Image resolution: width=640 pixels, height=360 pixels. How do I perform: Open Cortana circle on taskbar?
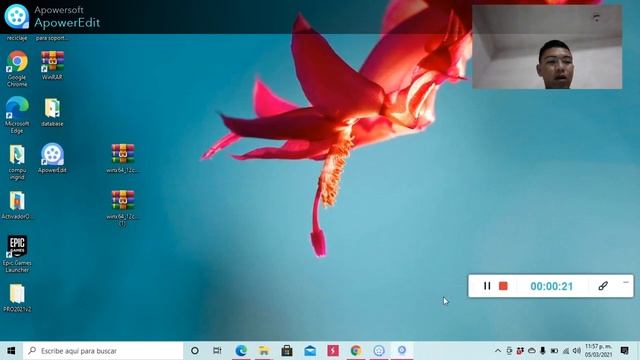[x=195, y=351]
